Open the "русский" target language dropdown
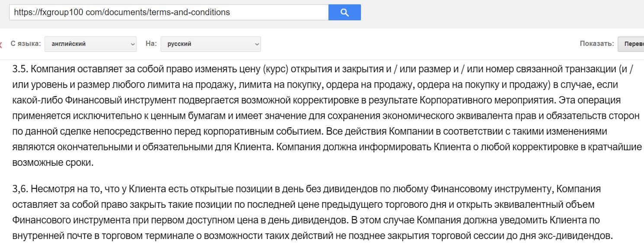The width and height of the screenshot is (644, 252). 210,44
